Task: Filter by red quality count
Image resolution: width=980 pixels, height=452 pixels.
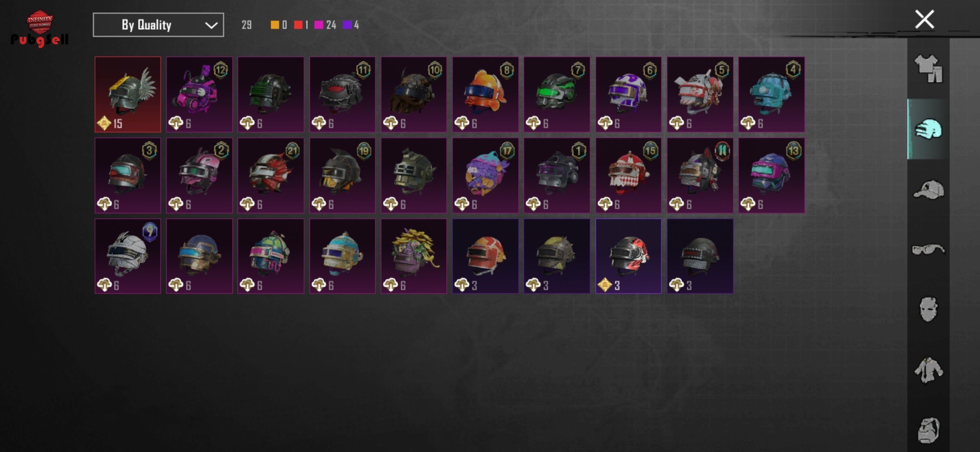Action: pos(301,25)
